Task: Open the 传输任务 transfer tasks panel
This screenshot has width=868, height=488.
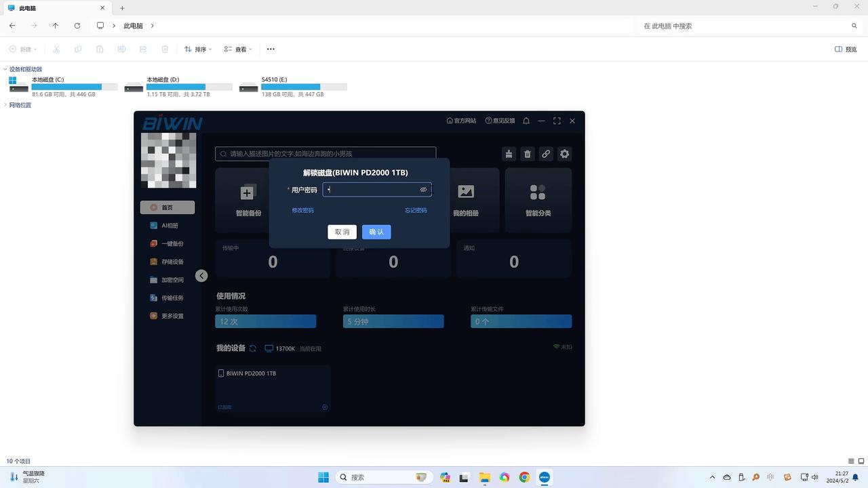Action: 168,297
